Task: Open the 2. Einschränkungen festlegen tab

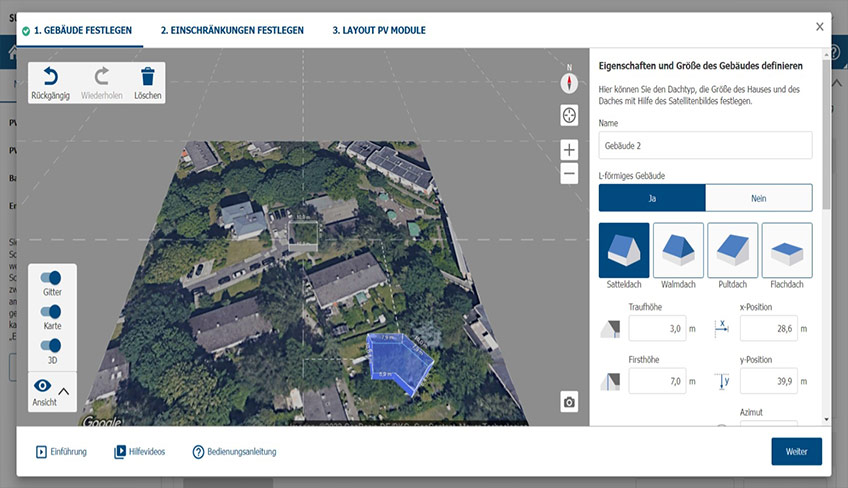Action: click(232, 30)
